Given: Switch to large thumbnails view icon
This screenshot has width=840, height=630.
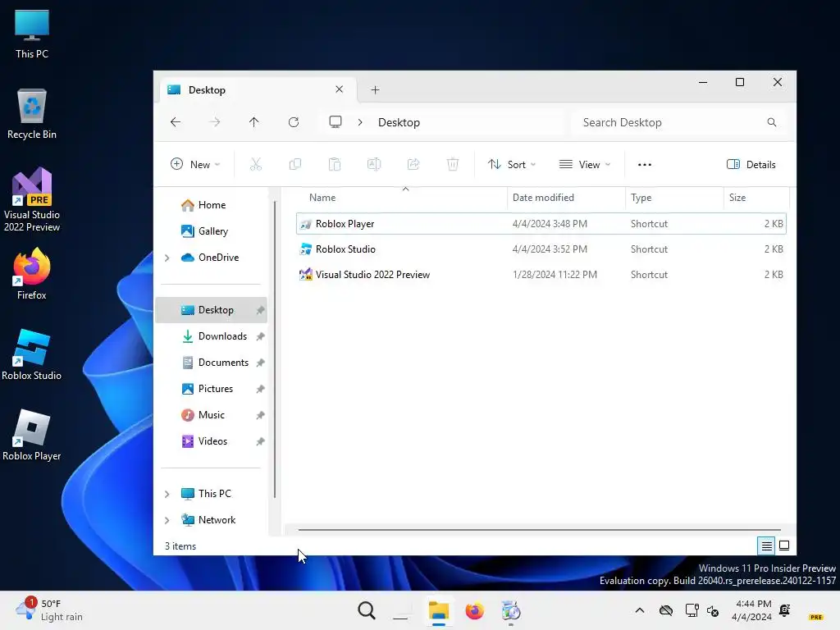Looking at the screenshot, I should [x=784, y=546].
